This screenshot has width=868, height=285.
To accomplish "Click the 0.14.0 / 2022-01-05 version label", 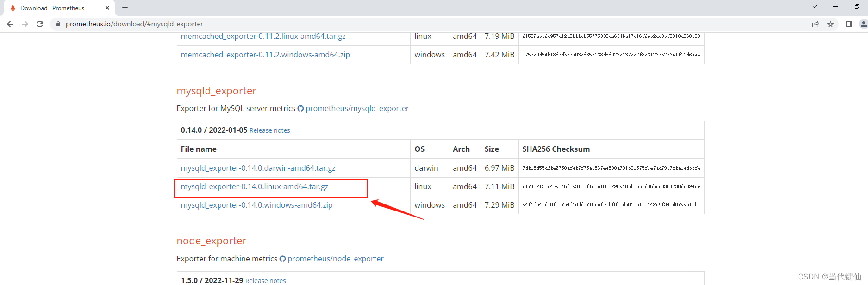I will click(x=214, y=130).
